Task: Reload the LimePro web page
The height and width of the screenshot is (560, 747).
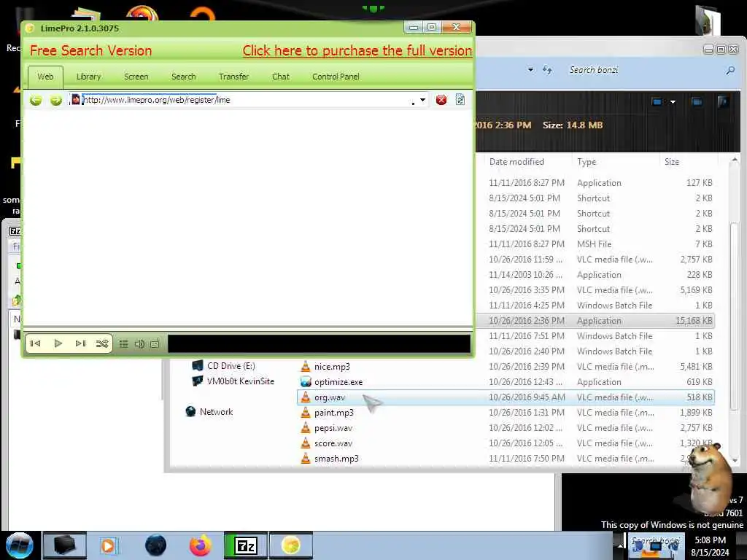Action: tap(460, 99)
